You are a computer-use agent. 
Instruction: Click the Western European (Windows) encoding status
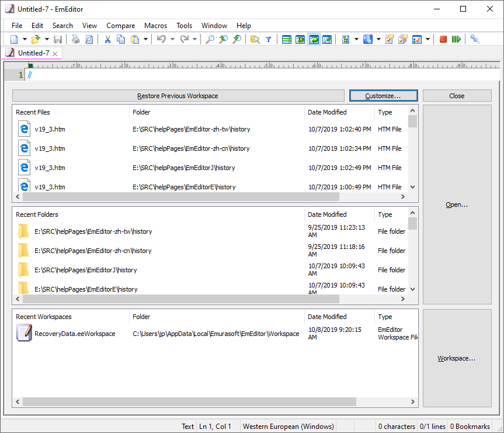click(x=289, y=426)
